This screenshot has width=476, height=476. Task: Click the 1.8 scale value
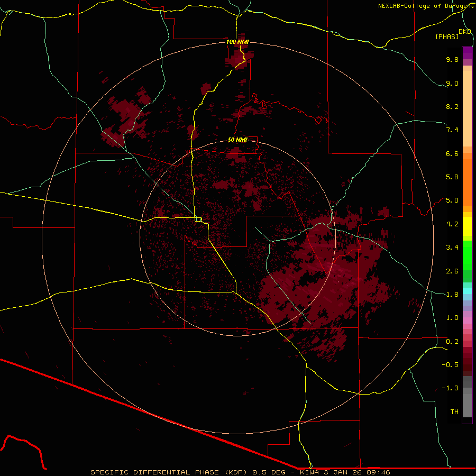452,295
